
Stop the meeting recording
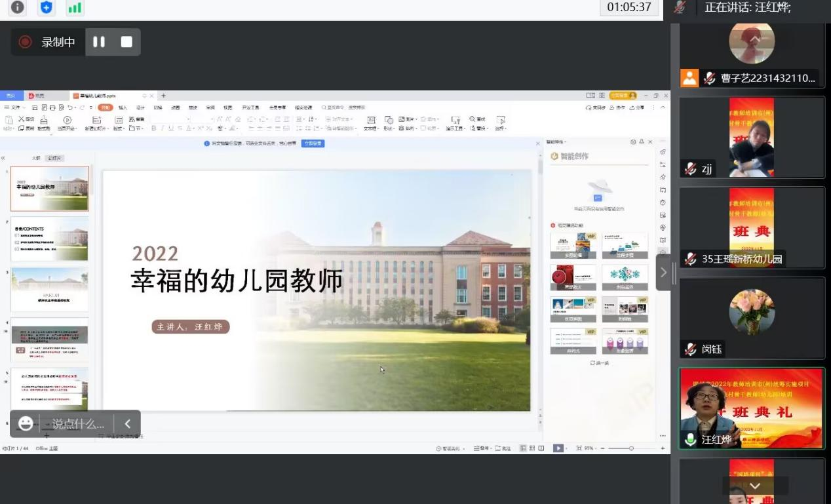tap(126, 42)
